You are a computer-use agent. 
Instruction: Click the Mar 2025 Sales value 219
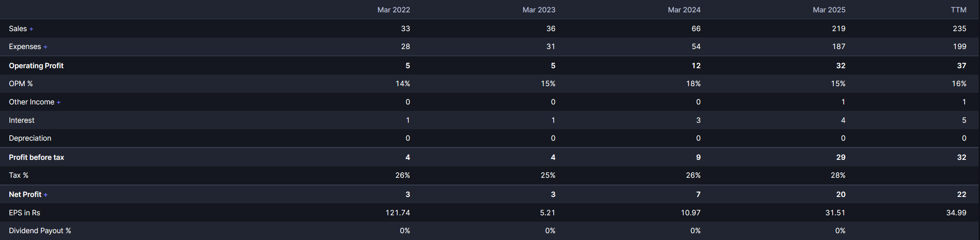point(838,29)
